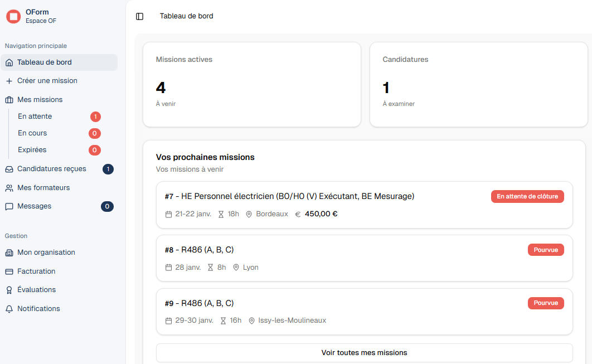Open Mon organisation in the sidebar
This screenshot has width=592, height=364.
[x=46, y=253]
